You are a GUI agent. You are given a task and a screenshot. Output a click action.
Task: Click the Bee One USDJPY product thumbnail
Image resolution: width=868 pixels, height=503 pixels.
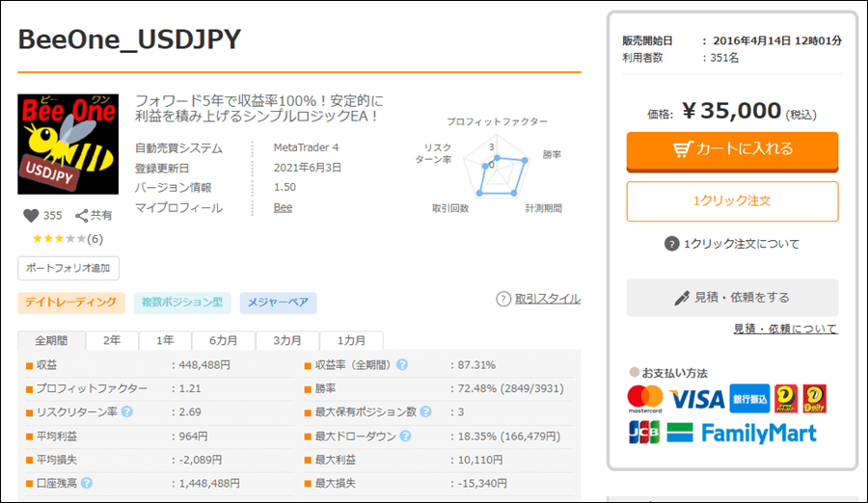pos(68,145)
